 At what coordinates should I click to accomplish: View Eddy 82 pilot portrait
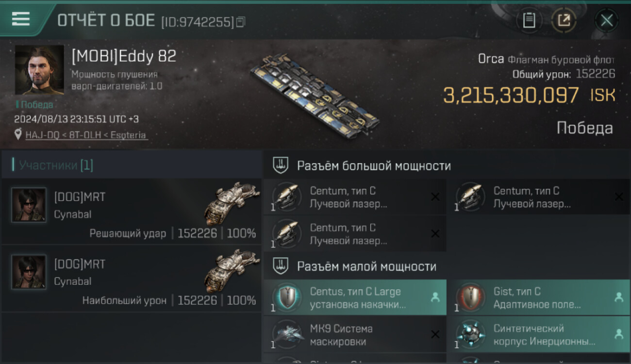pyautogui.click(x=39, y=70)
